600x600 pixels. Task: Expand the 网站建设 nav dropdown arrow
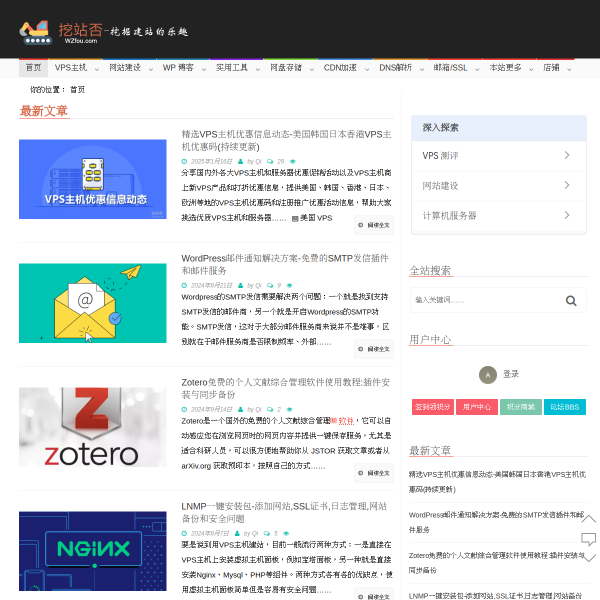pos(151,69)
